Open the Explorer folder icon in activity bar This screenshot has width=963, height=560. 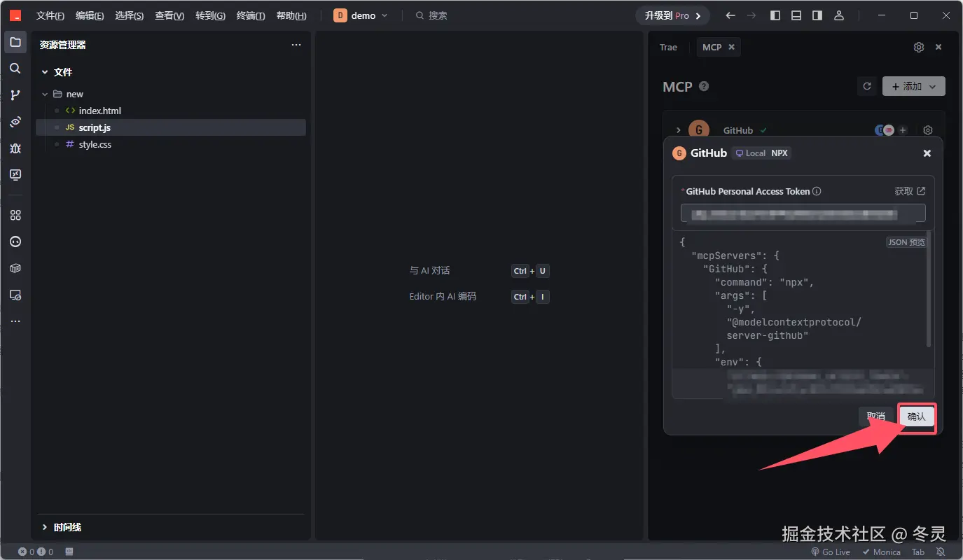tap(15, 42)
